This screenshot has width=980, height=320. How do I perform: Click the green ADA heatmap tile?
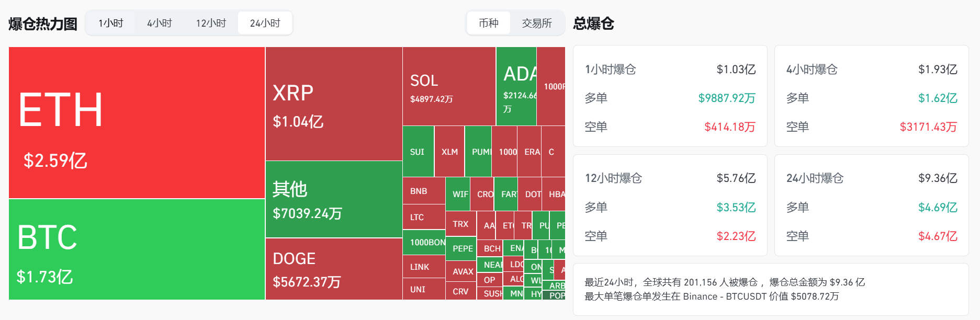pos(516,86)
